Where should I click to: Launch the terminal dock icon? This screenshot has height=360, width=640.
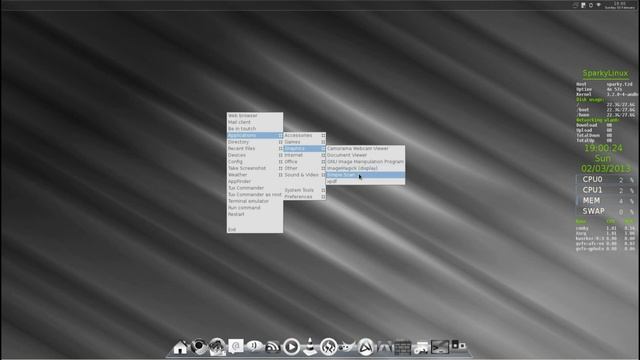pyautogui.click(x=440, y=347)
